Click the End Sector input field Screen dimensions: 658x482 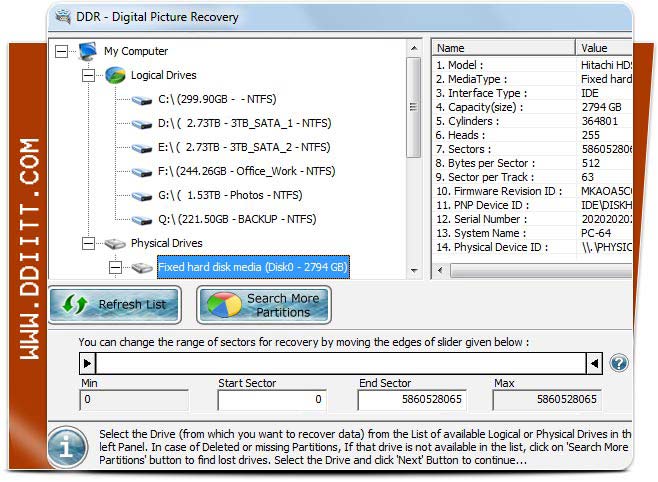pos(412,399)
